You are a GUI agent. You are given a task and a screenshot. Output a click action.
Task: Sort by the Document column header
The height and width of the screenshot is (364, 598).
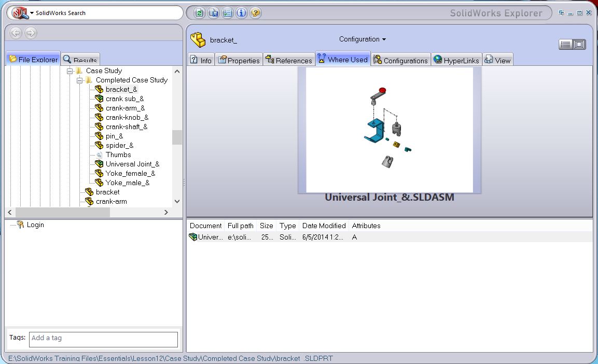[x=205, y=226]
